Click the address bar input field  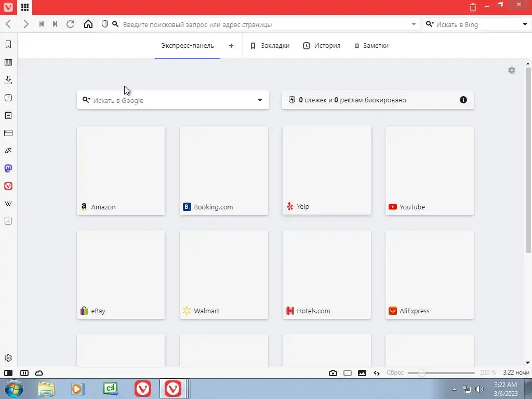point(264,24)
